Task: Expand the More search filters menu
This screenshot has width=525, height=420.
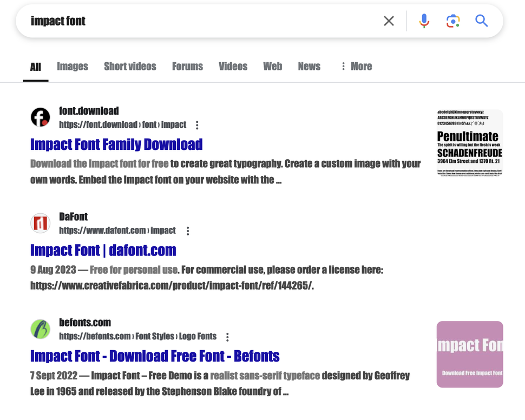Action: 356,67
